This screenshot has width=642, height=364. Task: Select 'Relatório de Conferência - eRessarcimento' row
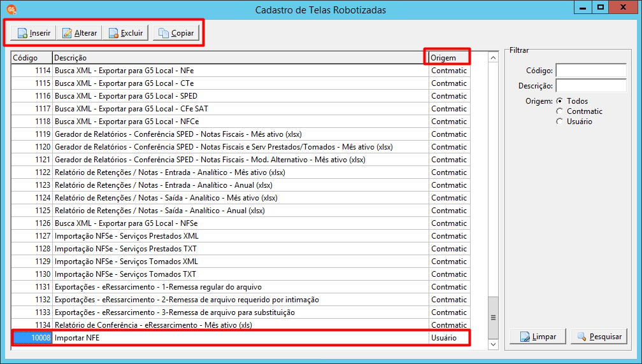tap(241, 325)
